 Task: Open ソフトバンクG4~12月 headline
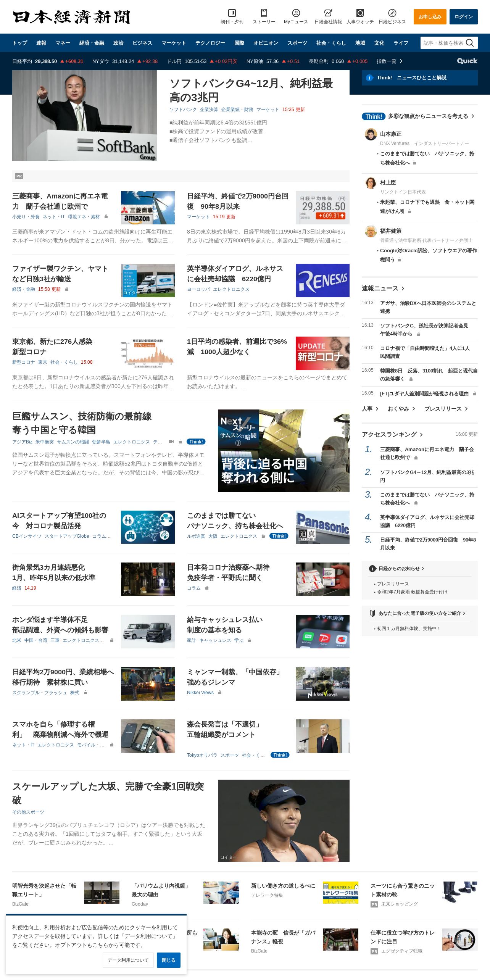[x=251, y=90]
